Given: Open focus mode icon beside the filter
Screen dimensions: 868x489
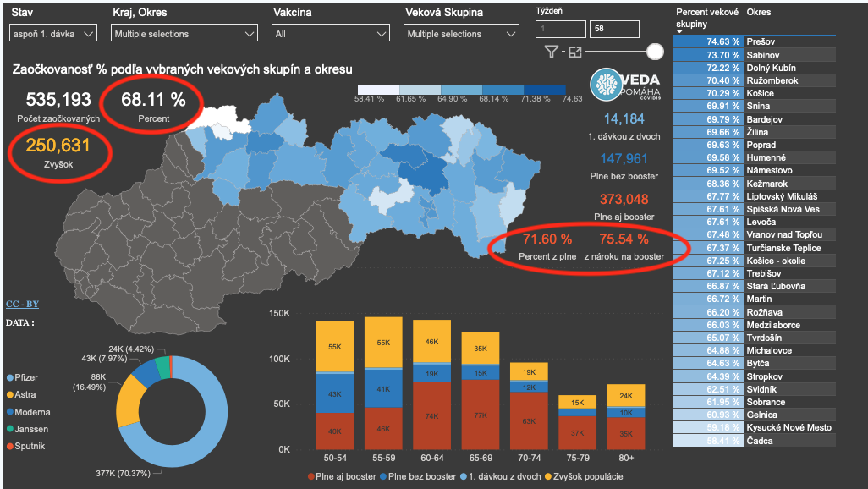Looking at the screenshot, I should tap(576, 52).
